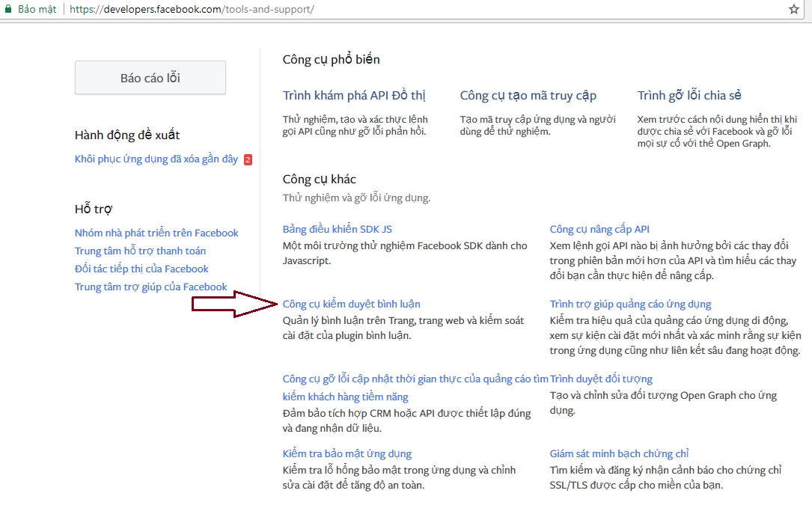This screenshot has height=517, width=812.
Task: Open Kiểm tra bảo mật ứng dụng
Action: (347, 453)
